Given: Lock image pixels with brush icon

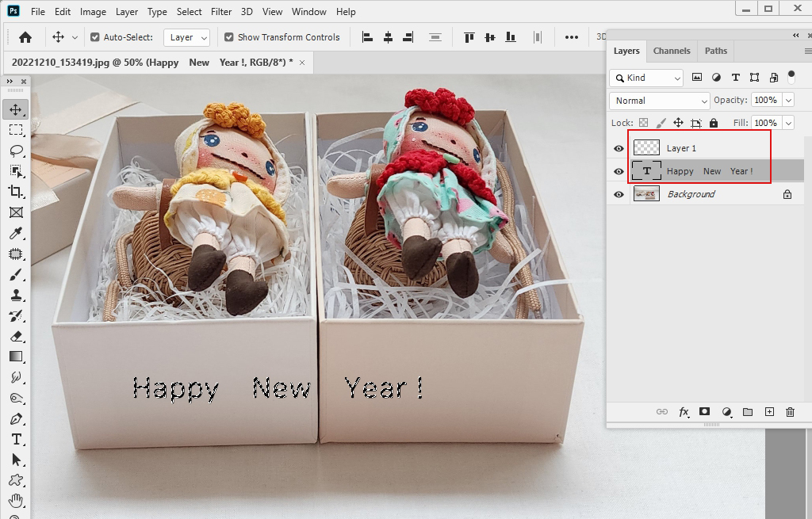Looking at the screenshot, I should click(661, 123).
